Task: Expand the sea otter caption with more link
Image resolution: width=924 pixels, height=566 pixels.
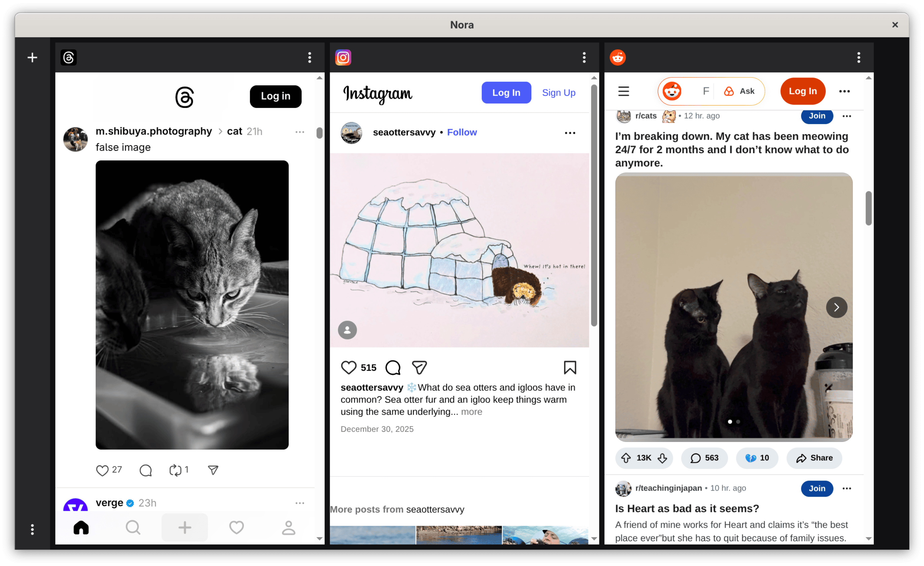Action: click(471, 412)
